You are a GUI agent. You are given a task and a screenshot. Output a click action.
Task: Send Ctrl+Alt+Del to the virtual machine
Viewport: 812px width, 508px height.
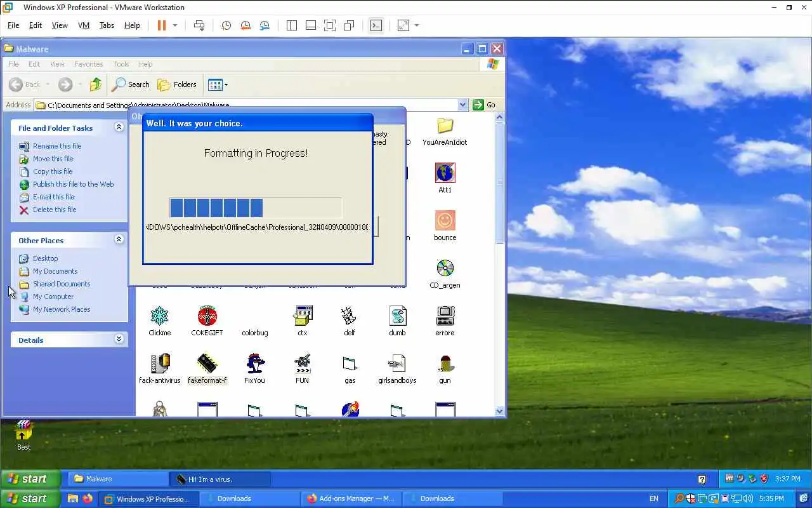click(x=199, y=25)
